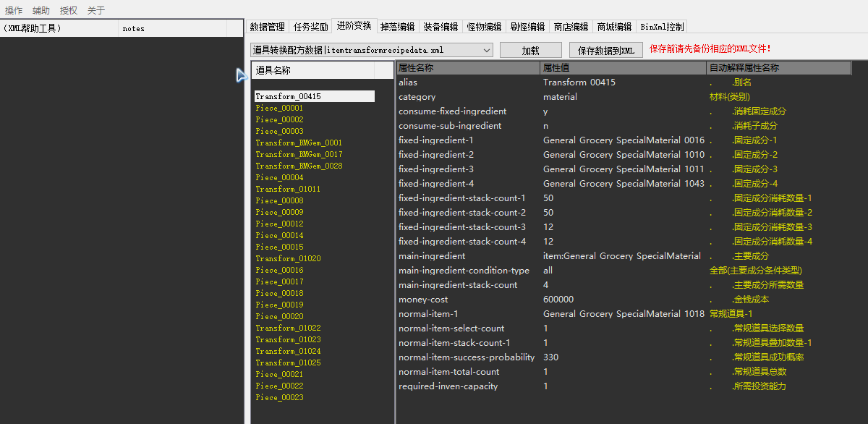Select Transform_BMGem_0028 in the list
This screenshot has width=868, height=424.
tap(299, 166)
